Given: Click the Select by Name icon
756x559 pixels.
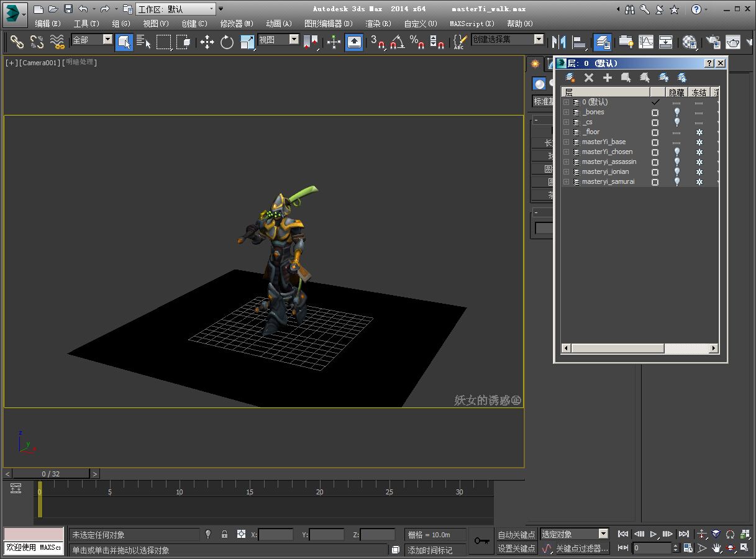Looking at the screenshot, I should (x=143, y=42).
